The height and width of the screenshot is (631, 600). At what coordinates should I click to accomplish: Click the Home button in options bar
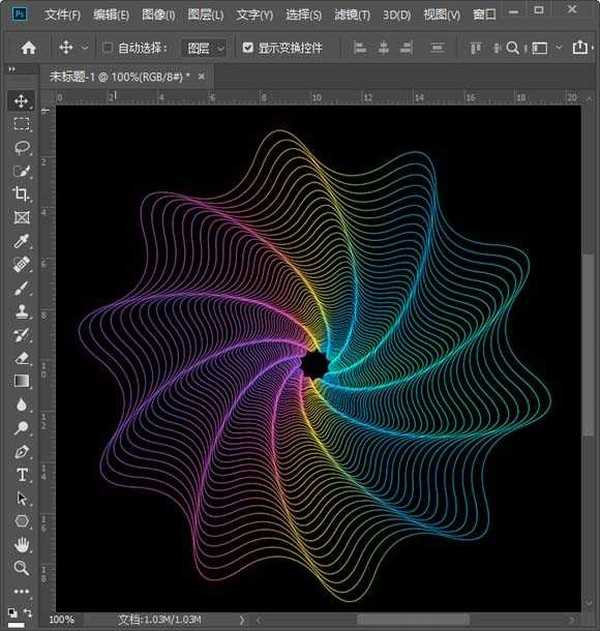29,47
